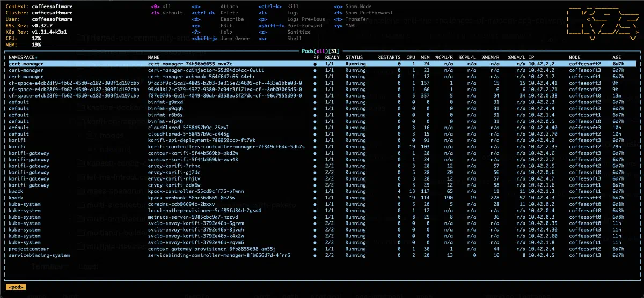Click the STATUS column header

(x=353, y=57)
